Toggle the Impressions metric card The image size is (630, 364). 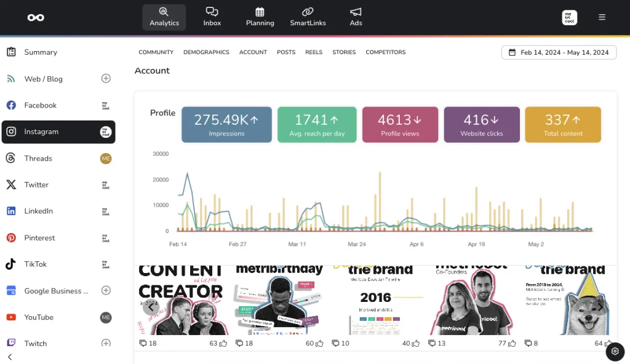pos(226,125)
